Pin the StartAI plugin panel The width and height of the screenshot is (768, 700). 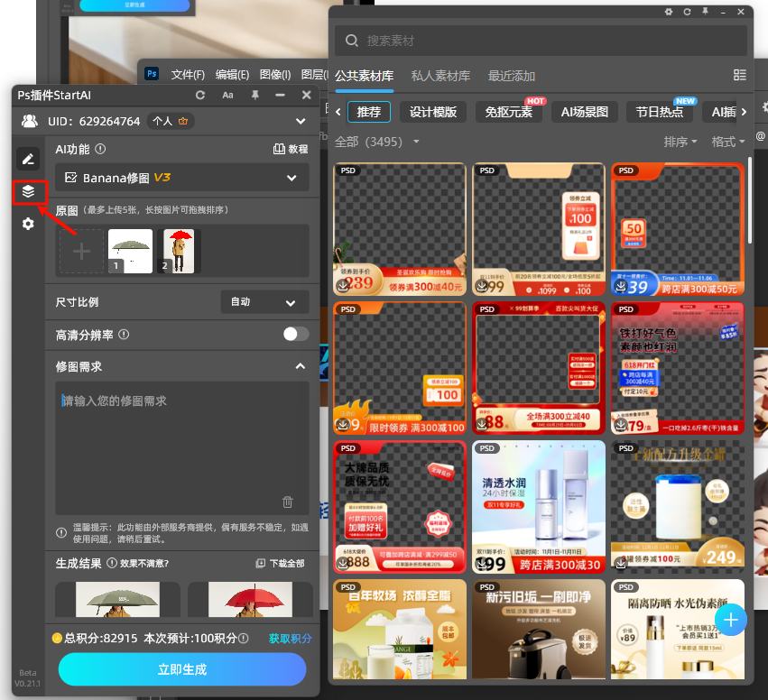click(x=255, y=96)
